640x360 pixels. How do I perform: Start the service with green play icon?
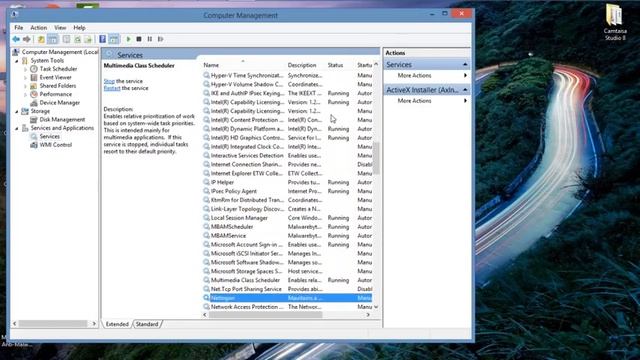[x=128, y=39]
